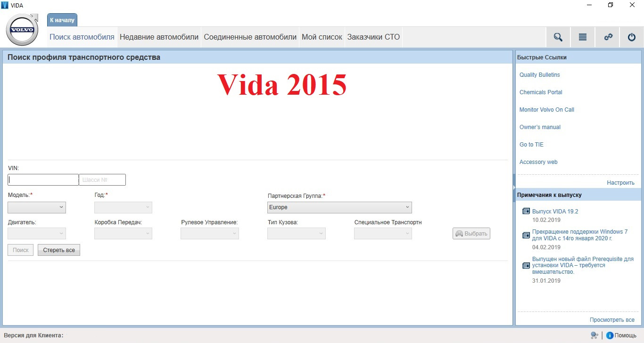Screen dimensions: 644x343
Task: Switch to Недавние автомобили tab
Action: (x=159, y=37)
